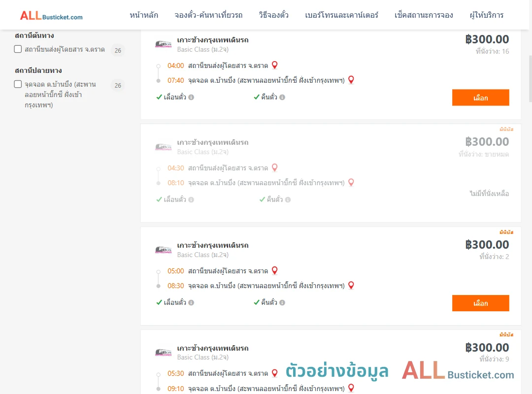The height and width of the screenshot is (394, 532).
Task: Click the 26 count badge beside destination stop
Action: (x=118, y=86)
